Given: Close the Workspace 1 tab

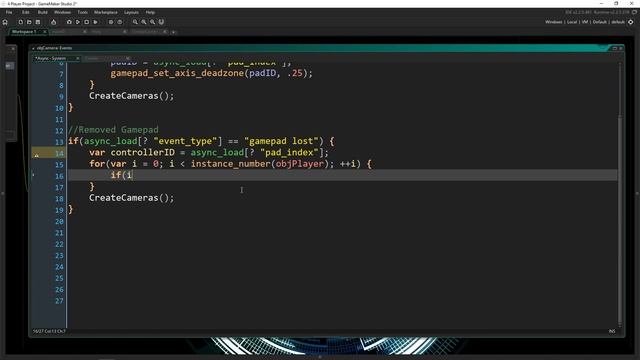Looking at the screenshot, I should pyautogui.click(x=44, y=32).
